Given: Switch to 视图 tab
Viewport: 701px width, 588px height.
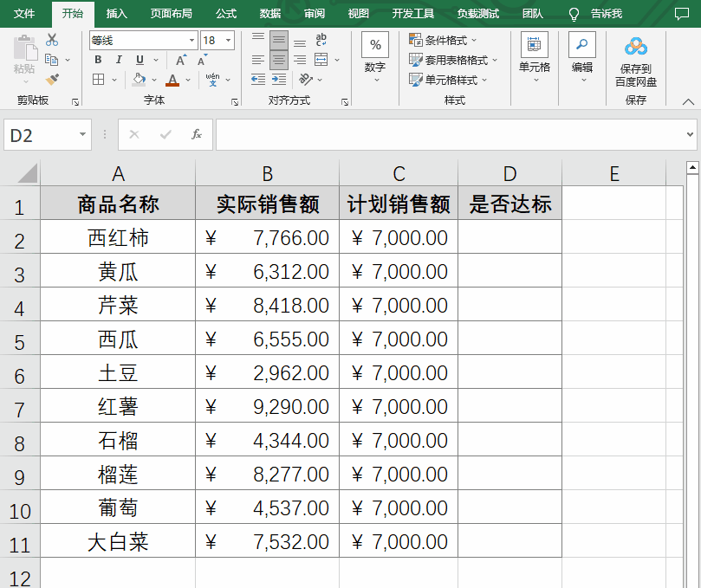Looking at the screenshot, I should (x=358, y=13).
